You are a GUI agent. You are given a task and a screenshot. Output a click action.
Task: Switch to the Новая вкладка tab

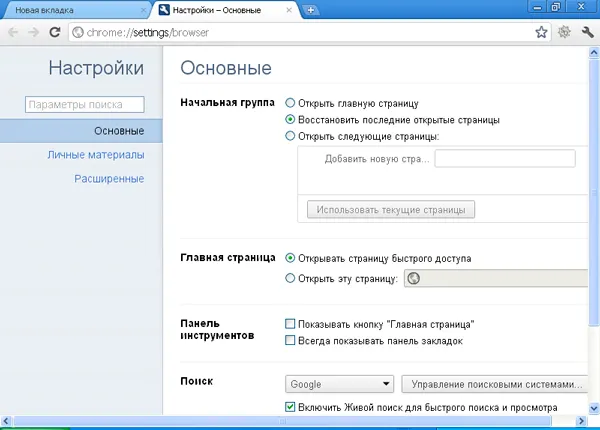coord(75,10)
